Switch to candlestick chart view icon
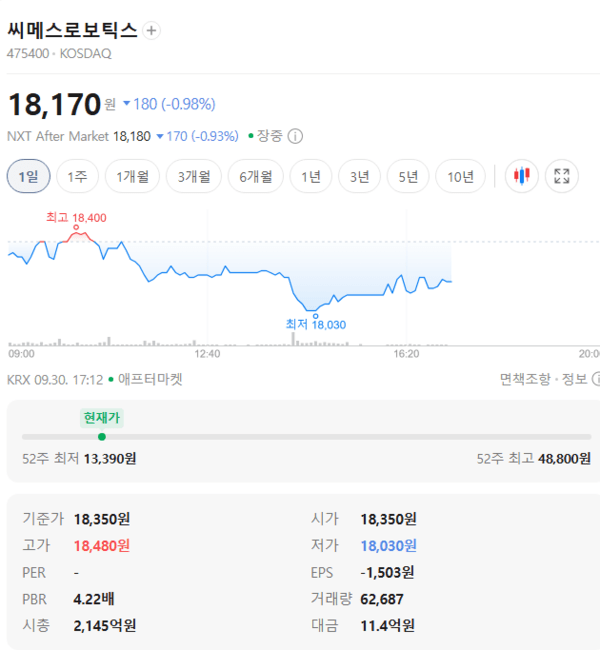 [522, 176]
